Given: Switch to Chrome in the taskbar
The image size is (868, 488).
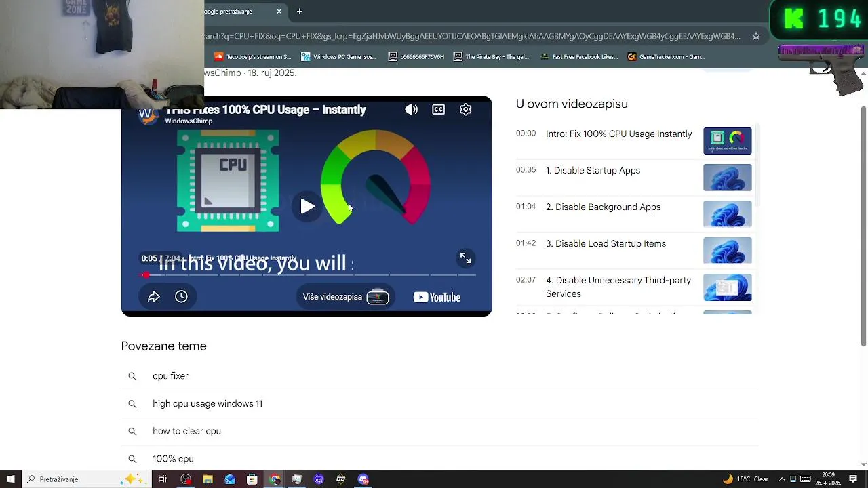Looking at the screenshot, I should pos(274,479).
